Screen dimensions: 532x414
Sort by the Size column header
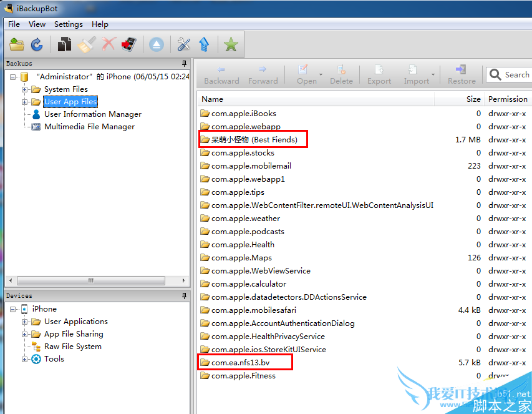coord(460,99)
